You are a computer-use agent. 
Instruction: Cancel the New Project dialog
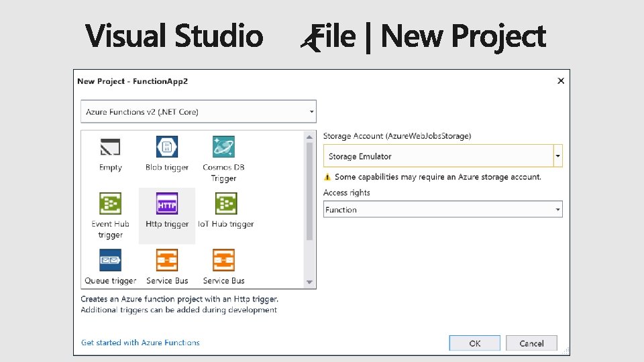click(531, 343)
